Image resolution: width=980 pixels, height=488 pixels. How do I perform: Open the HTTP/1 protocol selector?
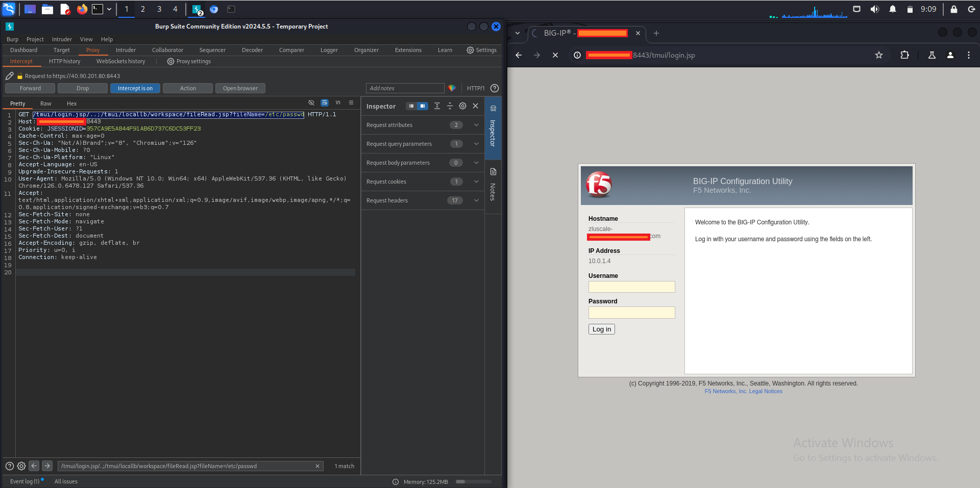[x=476, y=88]
